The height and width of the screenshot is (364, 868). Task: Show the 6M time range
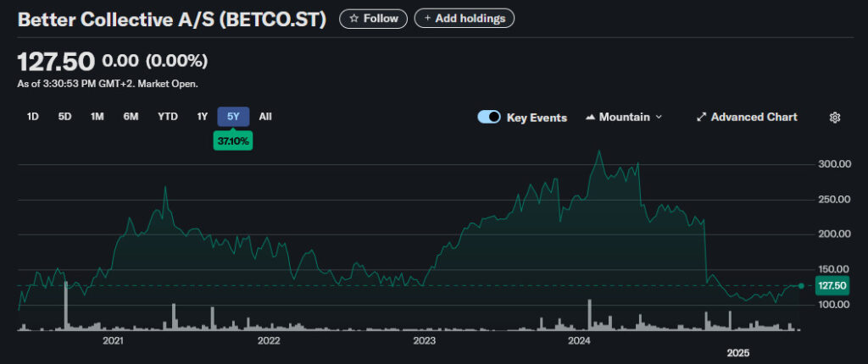coord(131,117)
